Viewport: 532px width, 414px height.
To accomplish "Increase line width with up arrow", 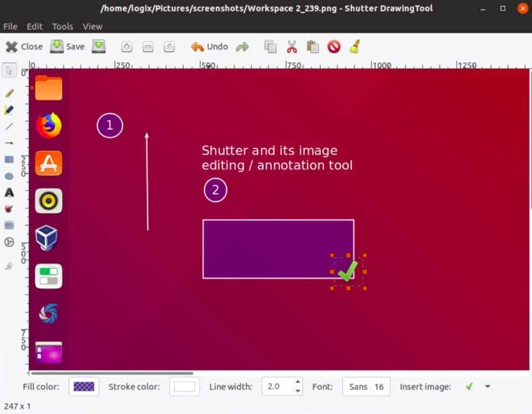I will pos(298,382).
